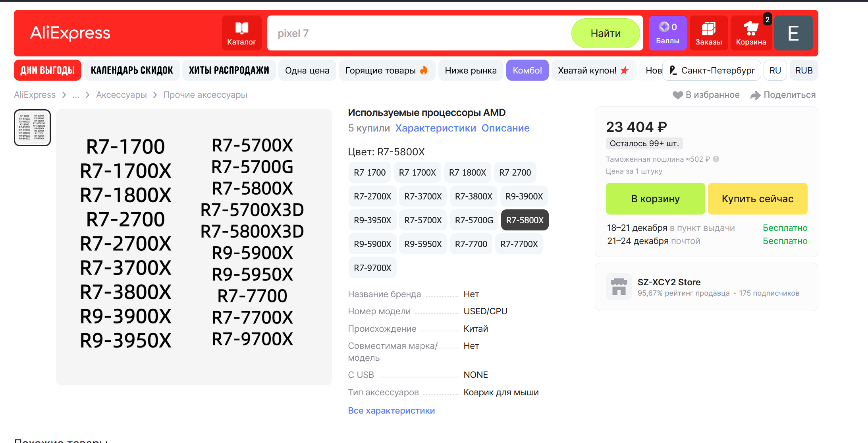Switch to the Комбо! promo tab

tap(527, 70)
